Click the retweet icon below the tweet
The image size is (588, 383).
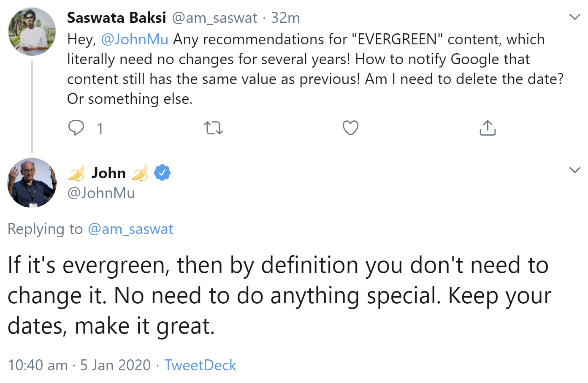pos(213,128)
